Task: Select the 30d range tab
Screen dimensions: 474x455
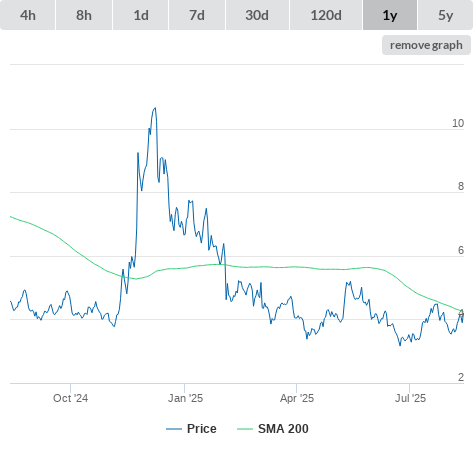Action: 257,15
